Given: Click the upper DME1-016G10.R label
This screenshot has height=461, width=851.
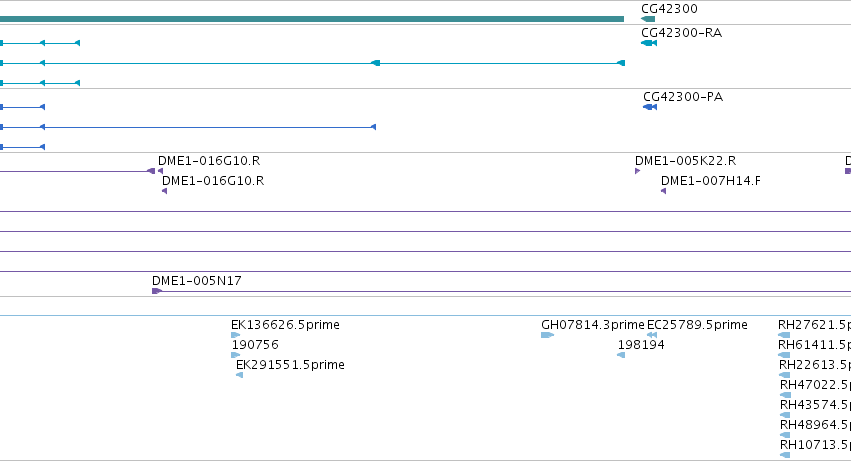Looking at the screenshot, I should (209, 161).
